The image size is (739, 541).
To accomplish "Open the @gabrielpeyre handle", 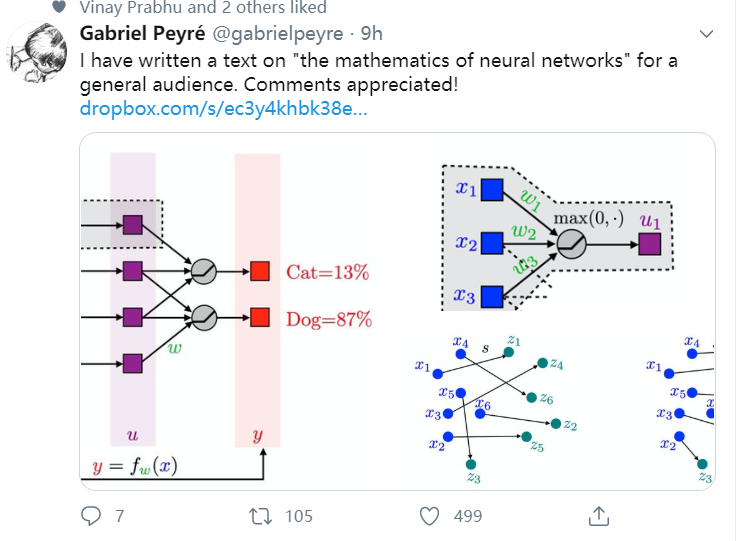I will (x=287, y=34).
